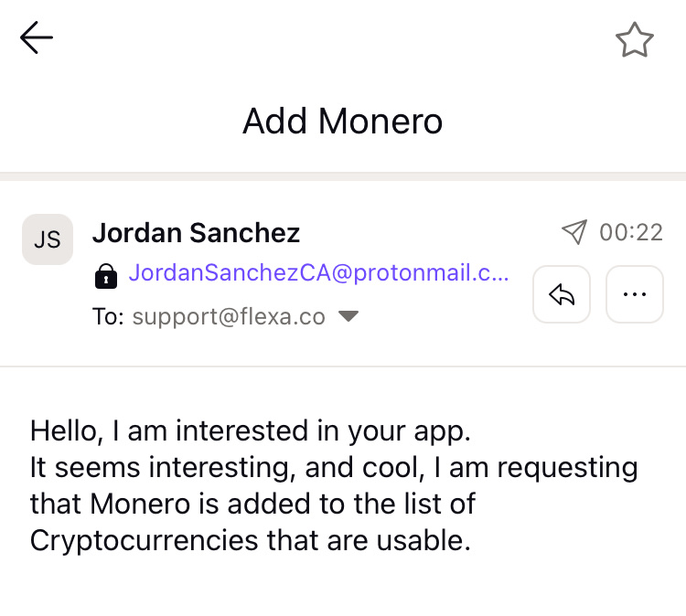686x616 pixels.
Task: Tap the sent paper plane icon
Action: pyautogui.click(x=573, y=232)
